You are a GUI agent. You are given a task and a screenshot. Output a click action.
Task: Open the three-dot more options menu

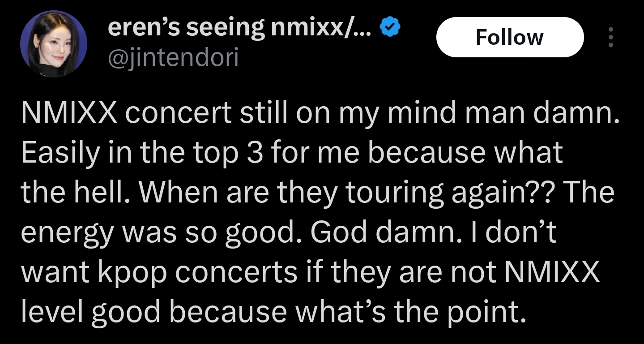[x=610, y=36]
